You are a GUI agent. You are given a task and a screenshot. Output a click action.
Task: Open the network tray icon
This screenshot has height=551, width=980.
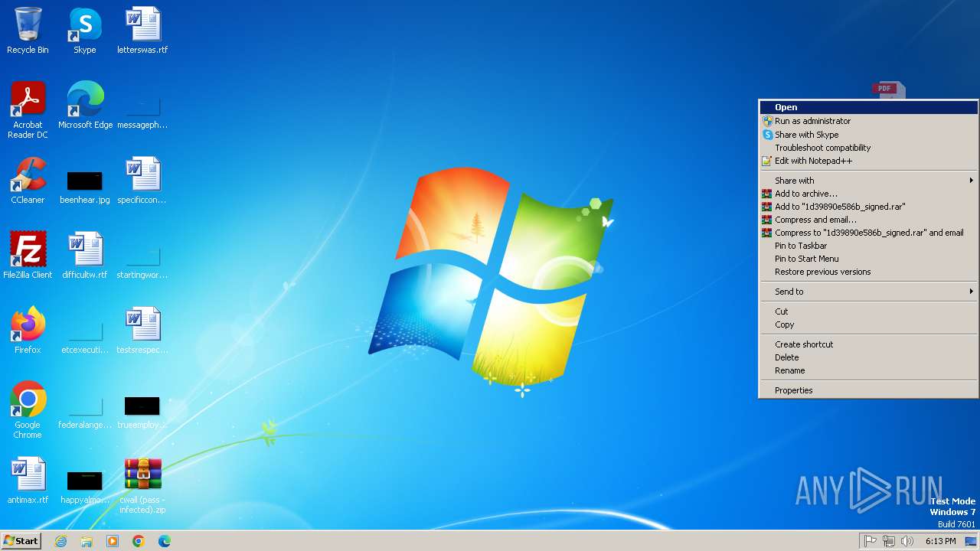click(x=889, y=541)
